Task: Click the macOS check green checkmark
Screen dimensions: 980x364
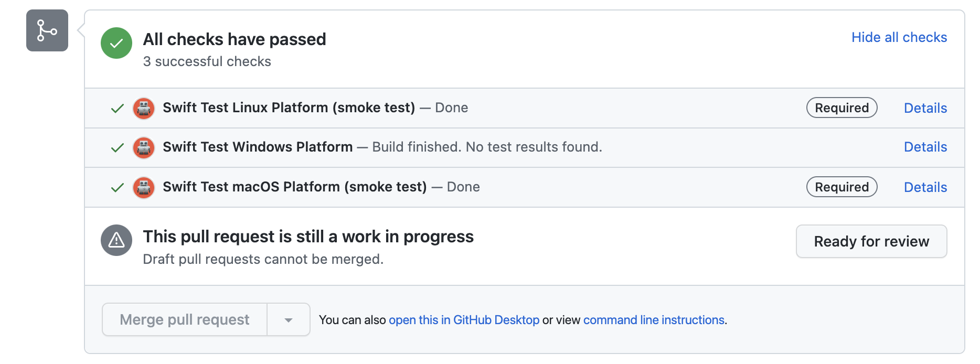Action: (118, 188)
